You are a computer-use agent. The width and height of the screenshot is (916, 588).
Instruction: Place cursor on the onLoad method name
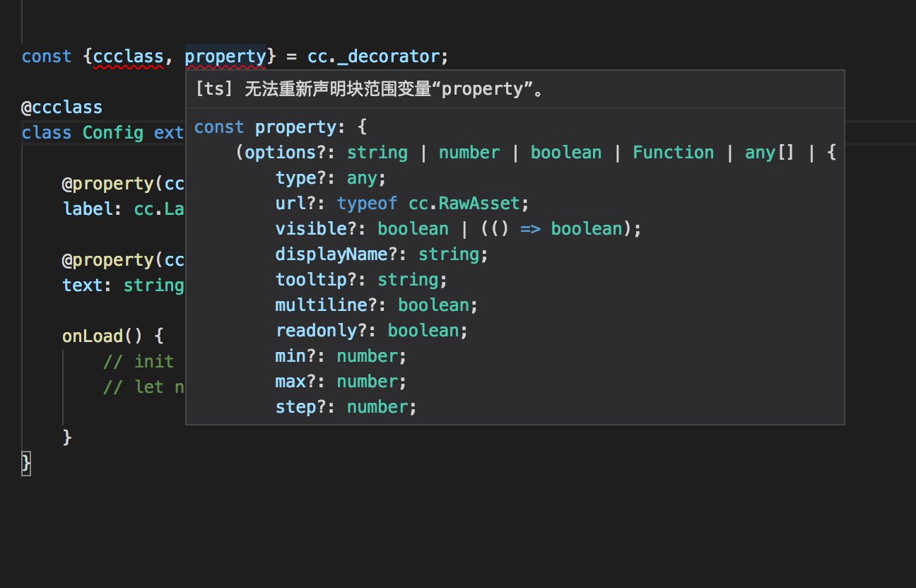pos(93,336)
